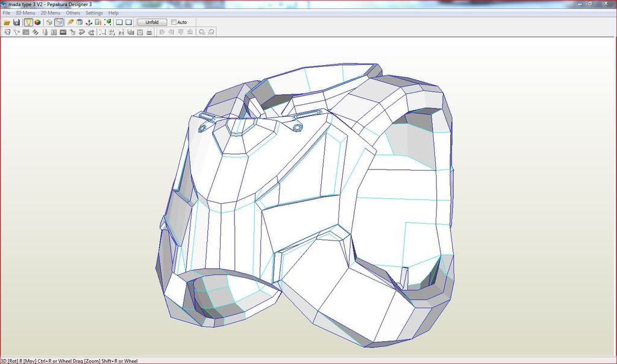Open the File menu
This screenshot has height=364, width=617.
pyautogui.click(x=6, y=13)
